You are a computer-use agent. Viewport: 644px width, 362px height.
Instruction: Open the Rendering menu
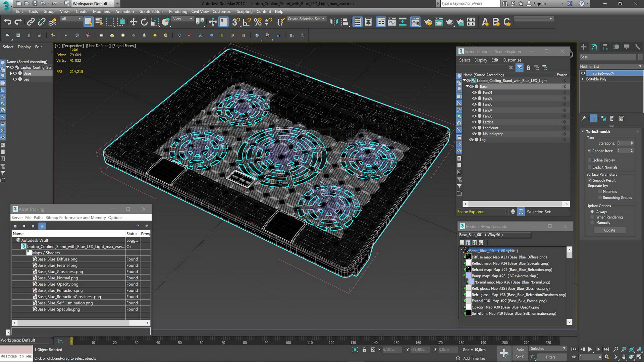tap(178, 11)
